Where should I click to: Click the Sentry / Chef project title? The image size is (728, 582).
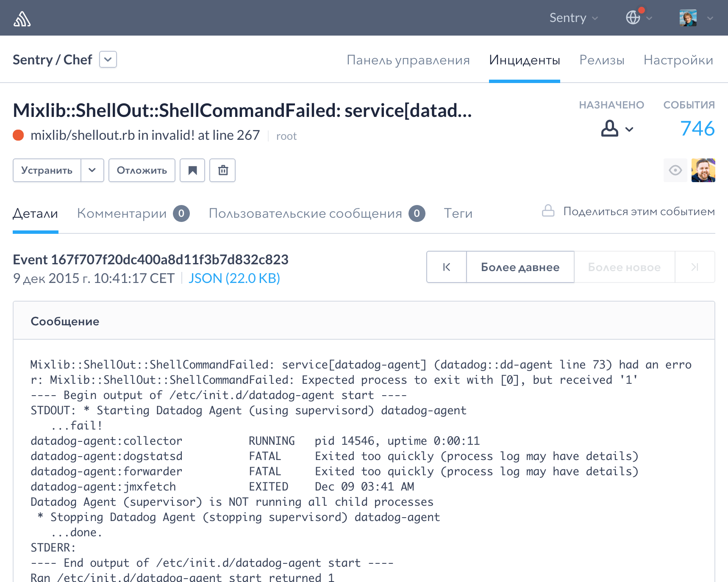click(x=53, y=60)
